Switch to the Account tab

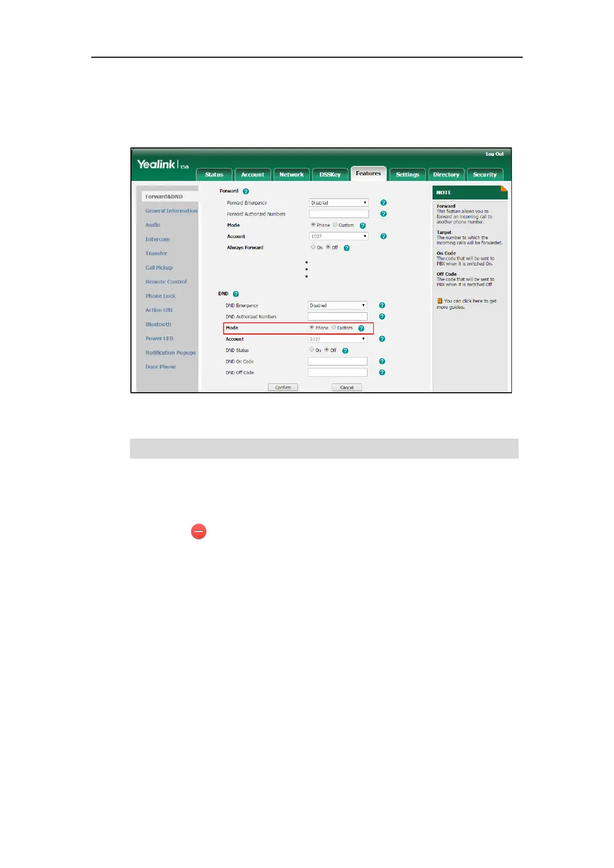[253, 175]
